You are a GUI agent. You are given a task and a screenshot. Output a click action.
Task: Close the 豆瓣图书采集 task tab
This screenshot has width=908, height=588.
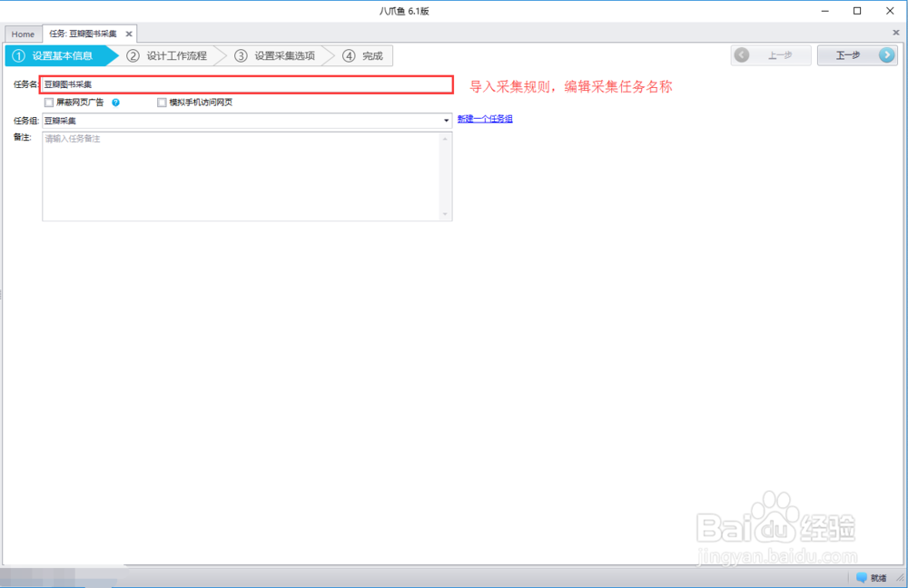point(129,34)
